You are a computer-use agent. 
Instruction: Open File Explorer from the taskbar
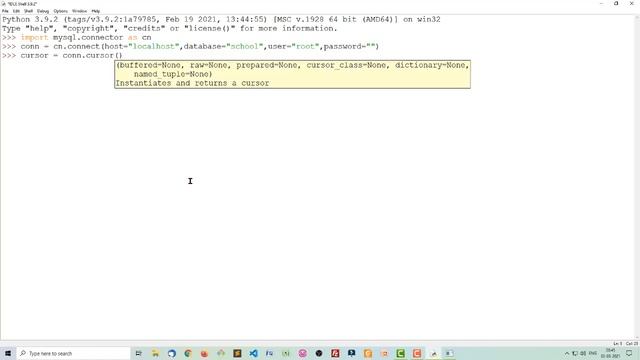[155, 353]
